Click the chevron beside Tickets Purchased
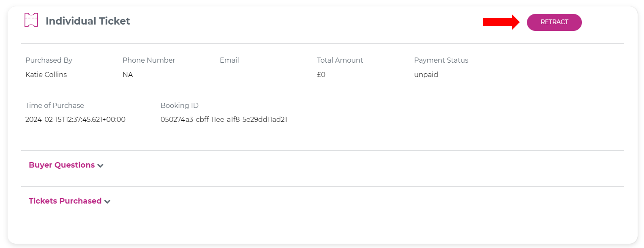This screenshot has height=248, width=644. (107, 202)
